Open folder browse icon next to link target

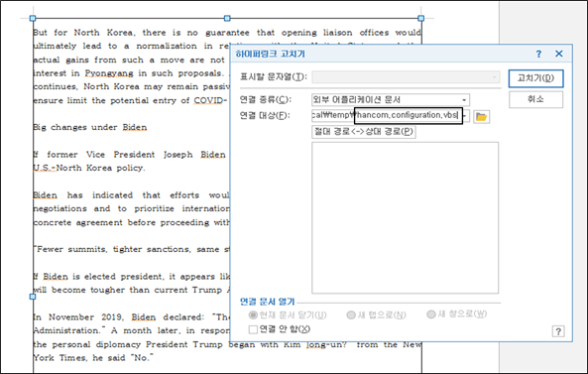(x=481, y=117)
